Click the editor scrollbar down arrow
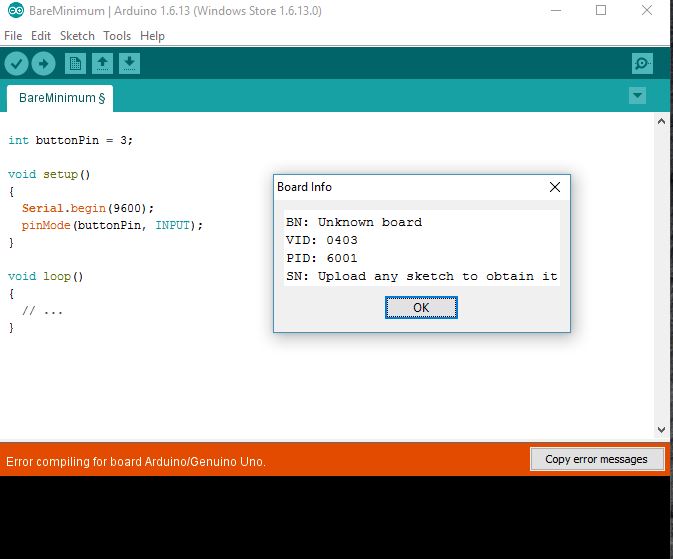The image size is (673, 559). pyautogui.click(x=661, y=430)
